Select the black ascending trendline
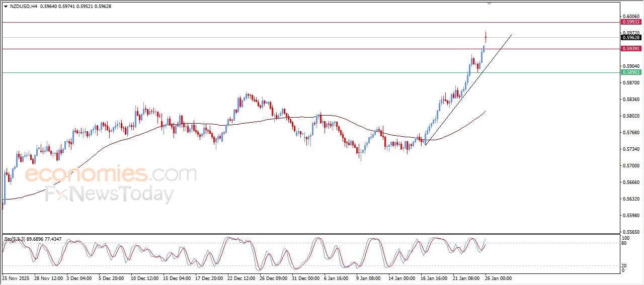Screen dimensions: 644x285 tap(468, 90)
